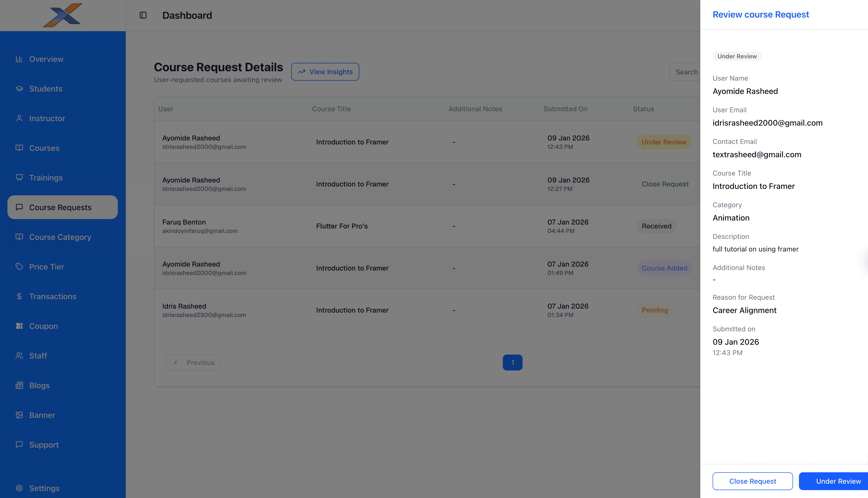The height and width of the screenshot is (498, 868).
Task: Select page 1 in pagination
Action: (512, 362)
